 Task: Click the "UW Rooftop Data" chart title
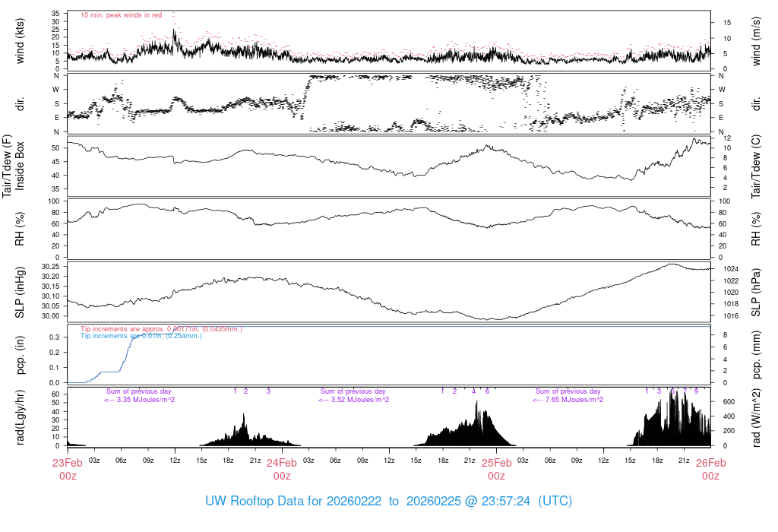point(388,501)
